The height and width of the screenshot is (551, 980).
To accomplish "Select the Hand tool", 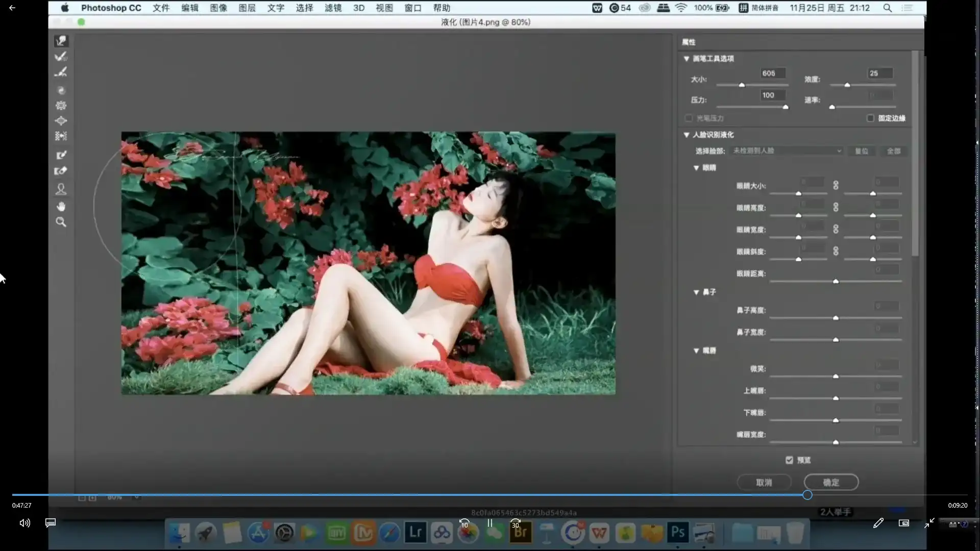I will (x=61, y=206).
